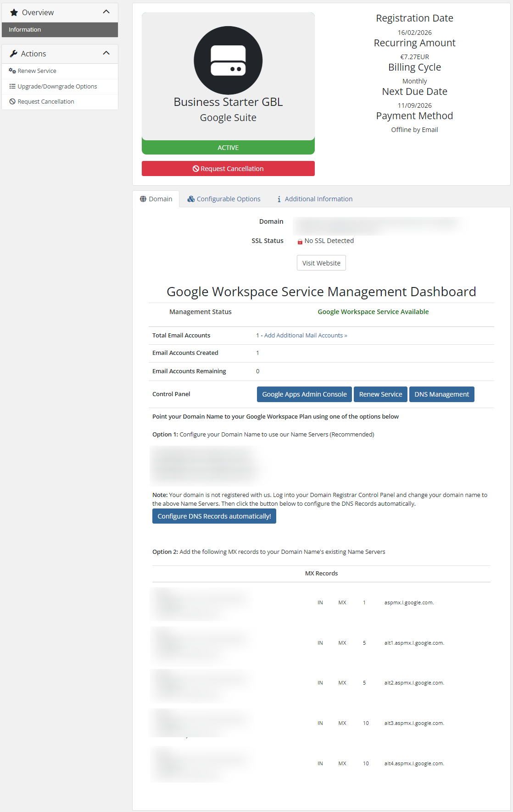Switch to the Domain tab

(x=156, y=199)
